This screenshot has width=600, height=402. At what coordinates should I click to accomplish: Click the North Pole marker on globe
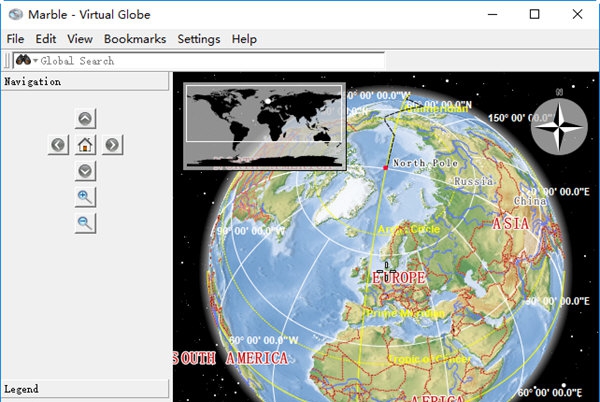coord(385,167)
